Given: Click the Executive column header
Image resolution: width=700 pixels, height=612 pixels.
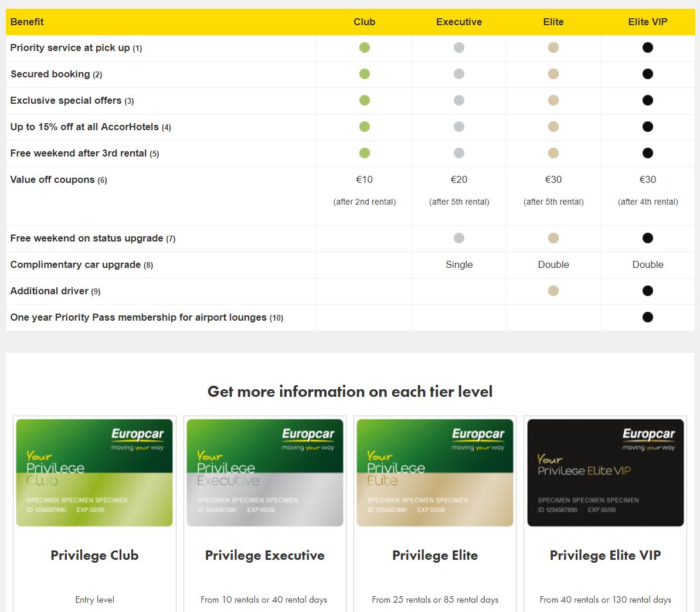Looking at the screenshot, I should coord(459,22).
